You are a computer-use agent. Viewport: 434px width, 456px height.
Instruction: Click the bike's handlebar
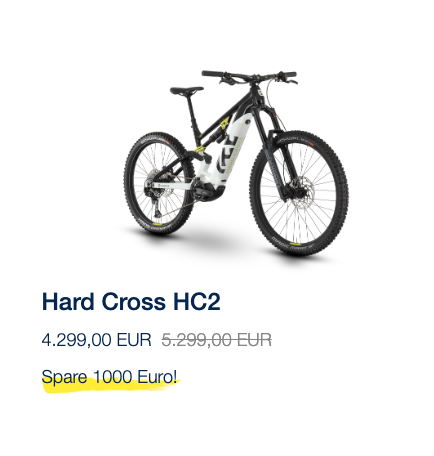click(x=249, y=77)
